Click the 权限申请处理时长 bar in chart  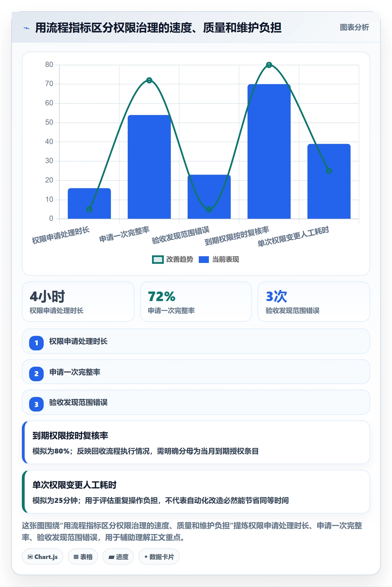tap(89, 203)
